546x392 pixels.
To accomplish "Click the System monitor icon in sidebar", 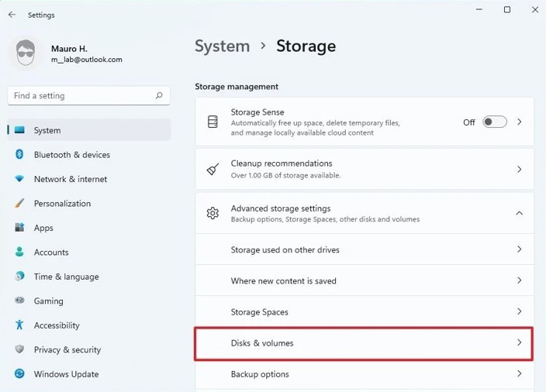I will click(x=19, y=130).
